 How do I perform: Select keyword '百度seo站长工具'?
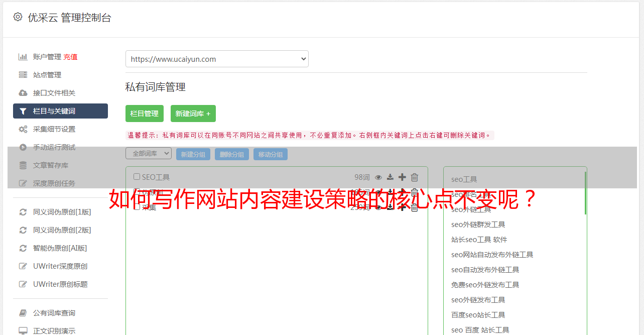[478, 315]
